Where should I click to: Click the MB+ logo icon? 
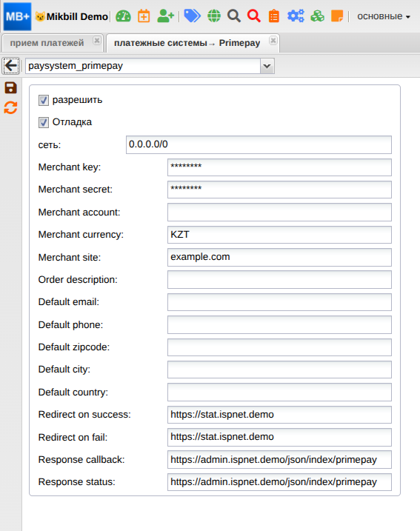click(x=17, y=16)
